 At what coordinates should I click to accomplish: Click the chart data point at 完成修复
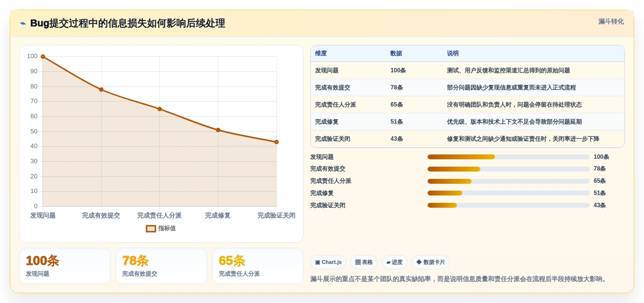(x=218, y=130)
